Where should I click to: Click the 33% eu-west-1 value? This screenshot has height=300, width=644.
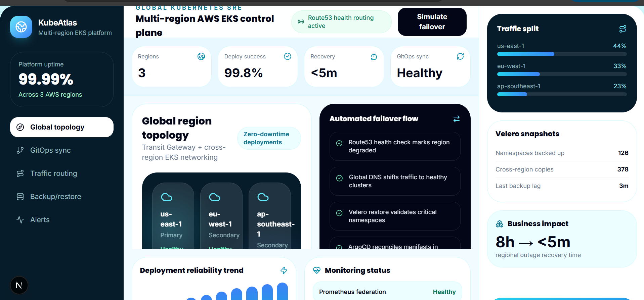tap(620, 66)
